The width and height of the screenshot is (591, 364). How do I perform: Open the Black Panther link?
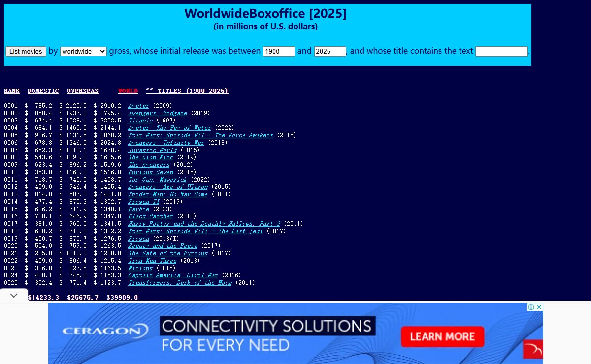151,216
